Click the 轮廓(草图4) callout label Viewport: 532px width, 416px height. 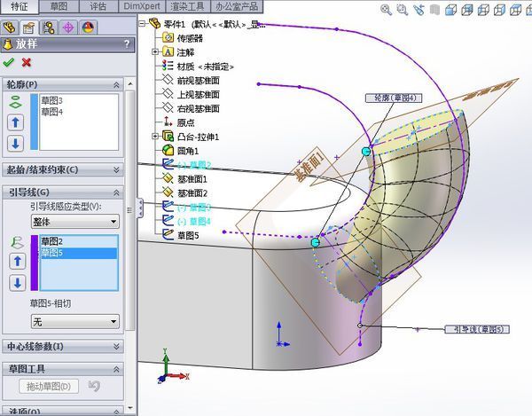tap(394, 98)
